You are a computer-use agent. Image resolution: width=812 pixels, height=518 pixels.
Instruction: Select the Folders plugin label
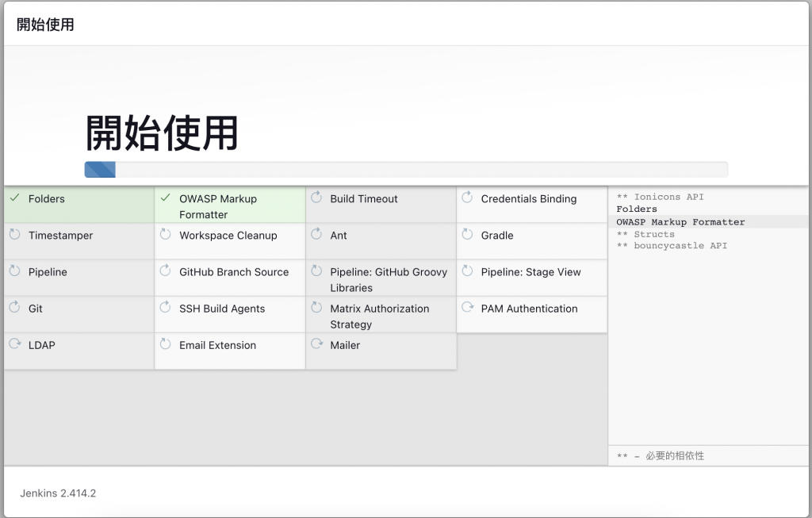pyautogui.click(x=47, y=199)
